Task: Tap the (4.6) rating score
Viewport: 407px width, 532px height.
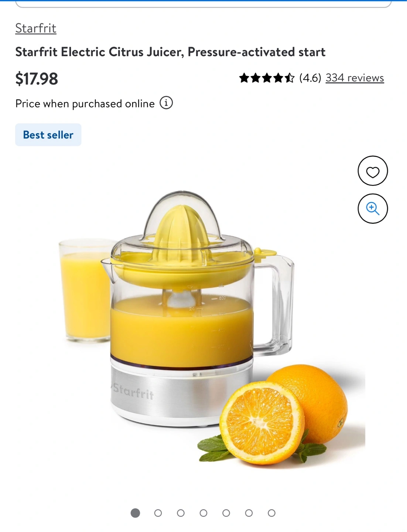Action: click(310, 78)
